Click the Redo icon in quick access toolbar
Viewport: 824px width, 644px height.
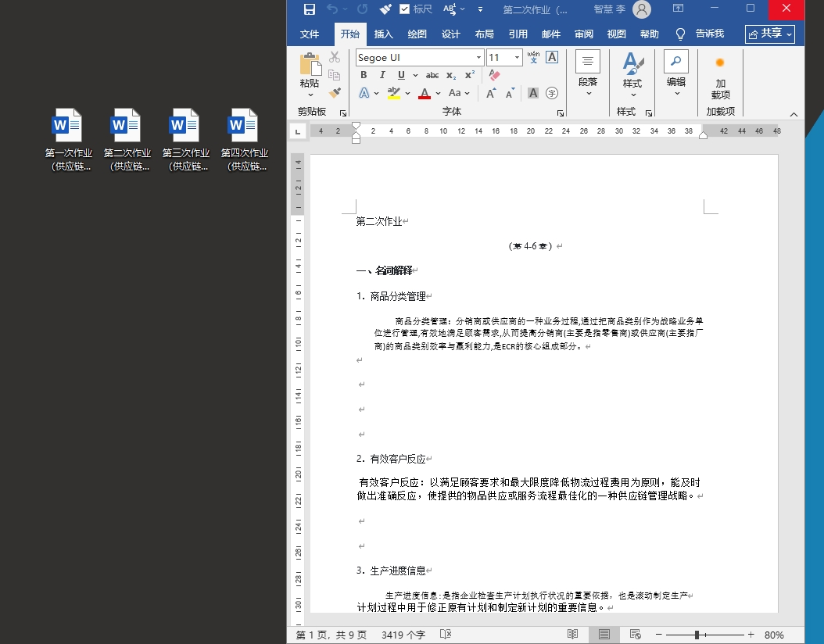pos(363,9)
